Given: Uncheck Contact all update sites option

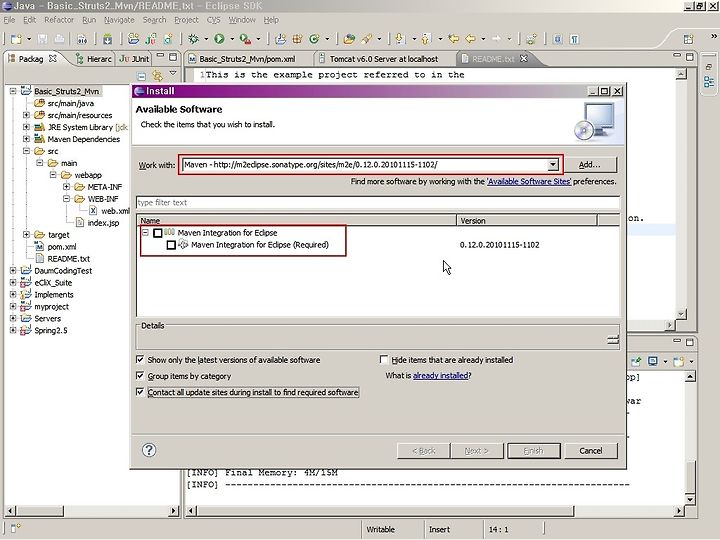Looking at the screenshot, I should click(141, 392).
